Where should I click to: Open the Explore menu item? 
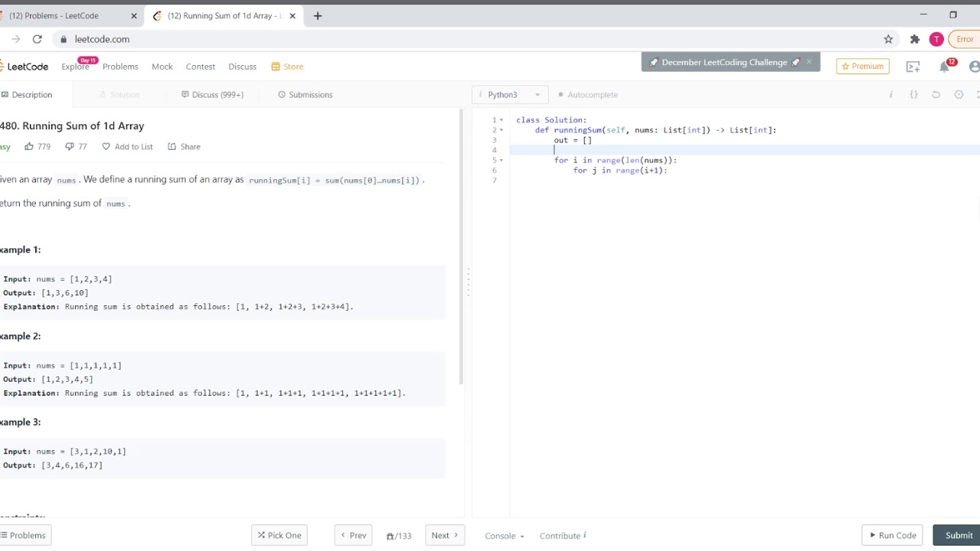[75, 67]
